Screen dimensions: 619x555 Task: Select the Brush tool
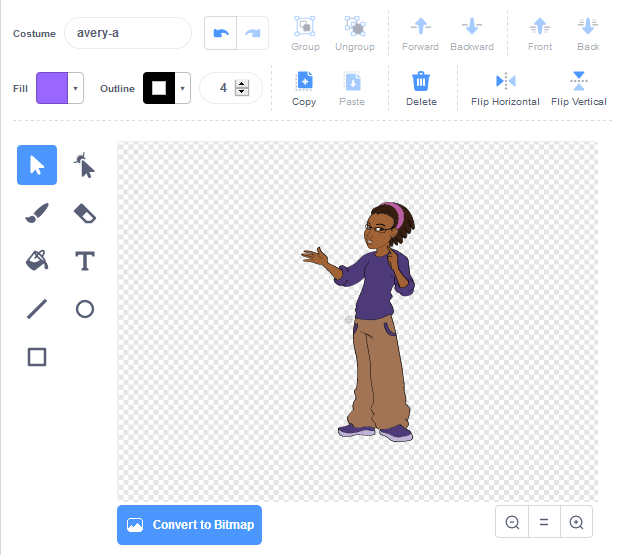point(37,213)
